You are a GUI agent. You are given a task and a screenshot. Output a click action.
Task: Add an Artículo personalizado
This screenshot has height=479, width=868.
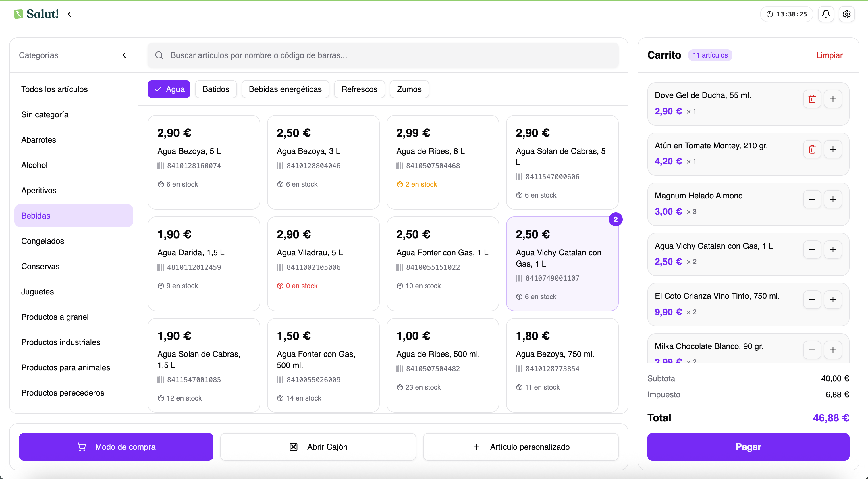520,447
